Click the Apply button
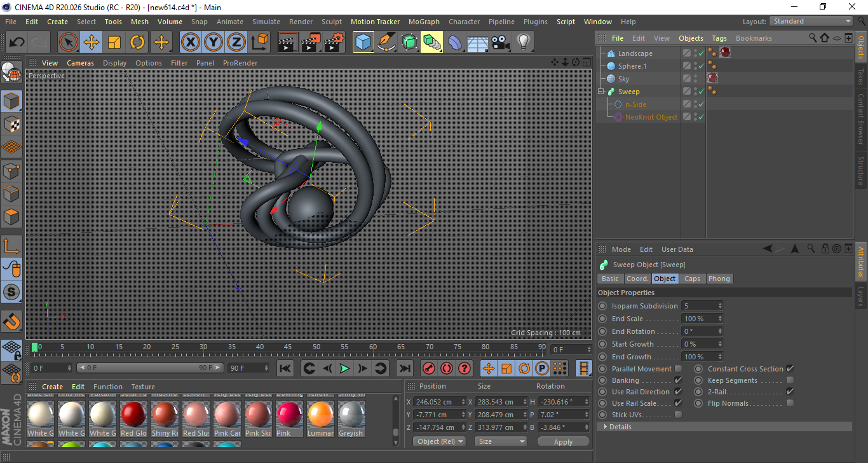 [x=563, y=441]
